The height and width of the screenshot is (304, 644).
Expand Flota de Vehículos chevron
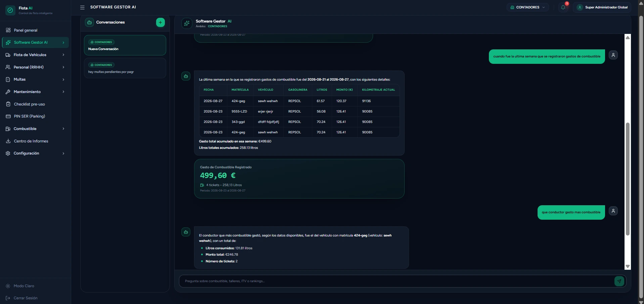click(x=63, y=55)
